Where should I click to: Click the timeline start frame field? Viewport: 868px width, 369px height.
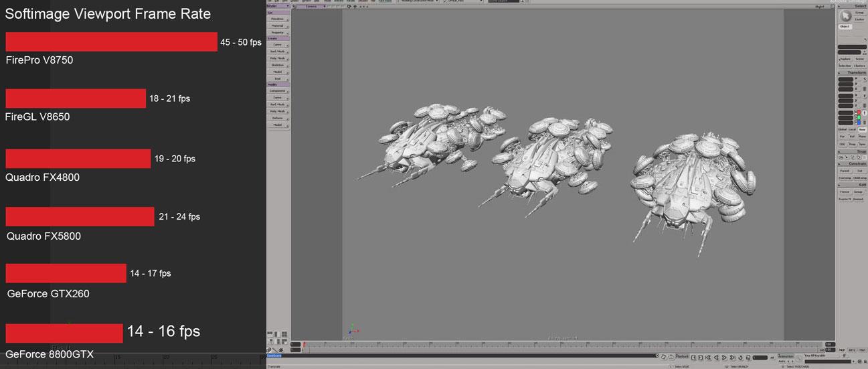point(295,344)
